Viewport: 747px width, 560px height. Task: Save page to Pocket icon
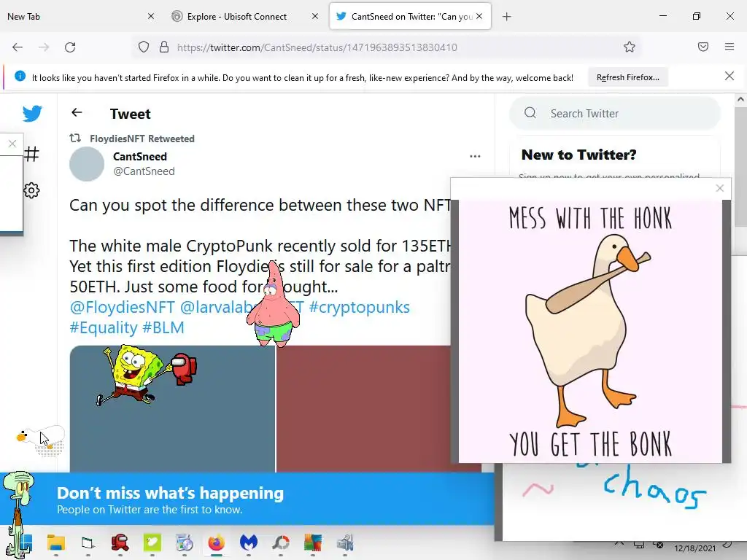(x=703, y=47)
